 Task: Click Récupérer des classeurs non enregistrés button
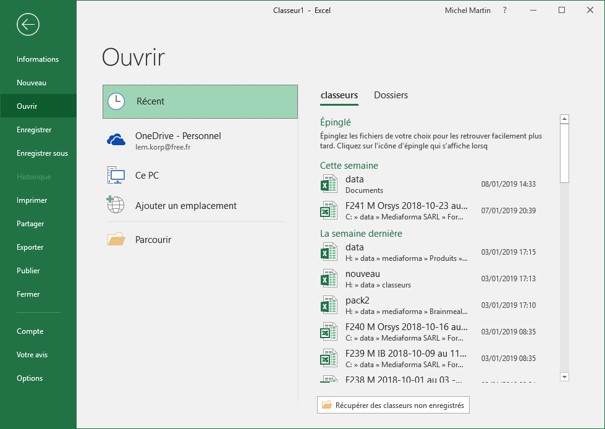coord(393,405)
